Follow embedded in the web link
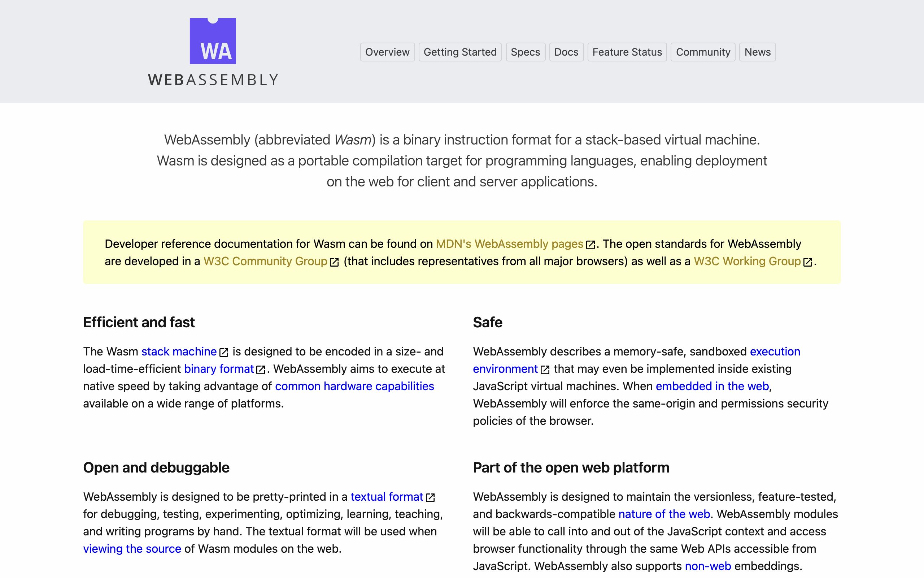This screenshot has width=924, height=578. [712, 386]
